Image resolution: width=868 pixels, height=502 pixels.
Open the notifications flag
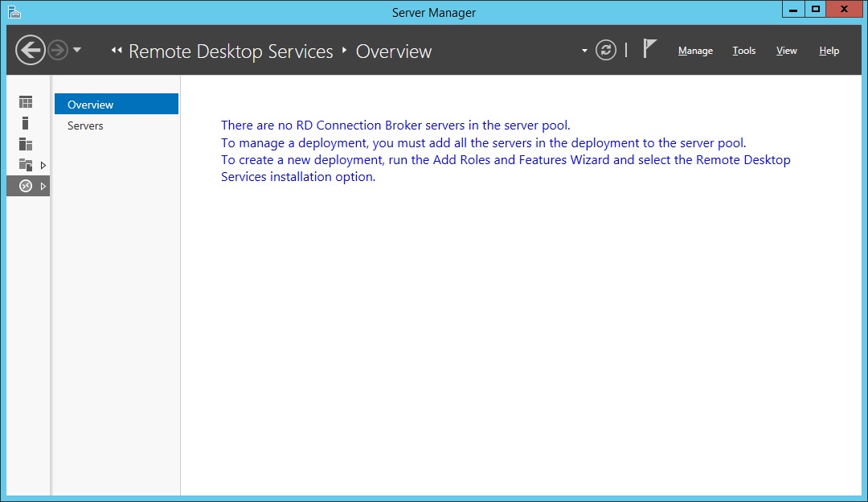[649, 49]
